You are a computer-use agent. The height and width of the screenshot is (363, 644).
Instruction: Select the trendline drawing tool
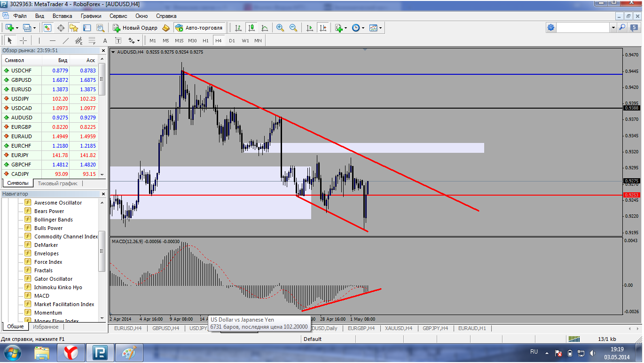[x=66, y=40]
